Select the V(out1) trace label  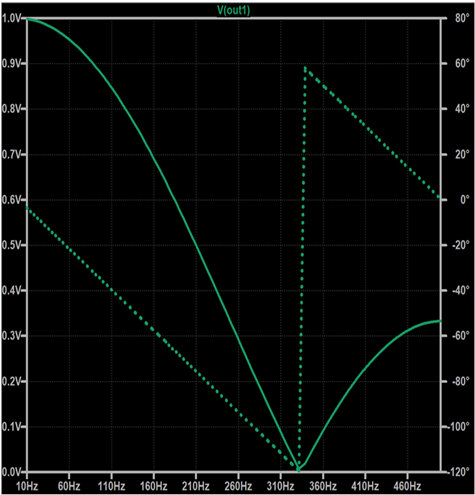[x=233, y=10]
